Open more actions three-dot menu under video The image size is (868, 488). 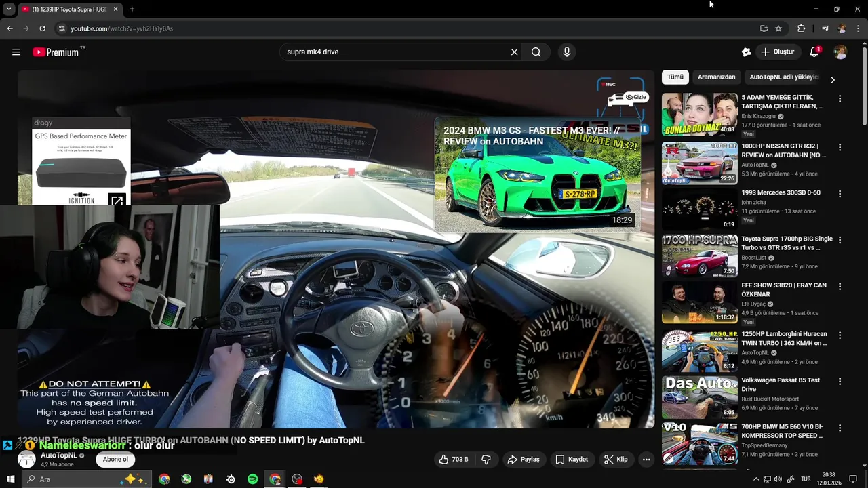coord(646,460)
